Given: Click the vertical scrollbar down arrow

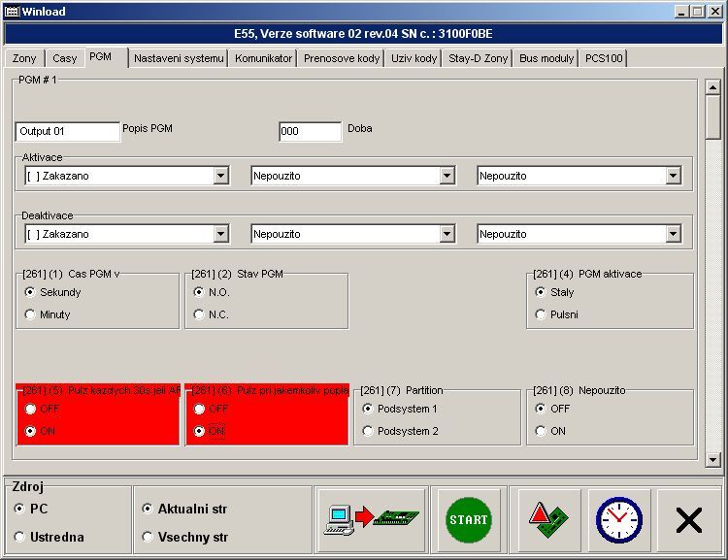Looking at the screenshot, I should point(713,459).
